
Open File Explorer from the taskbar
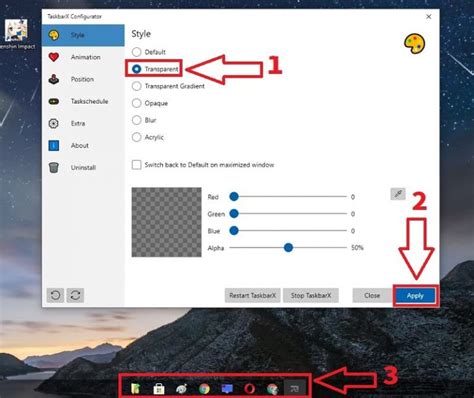pyautogui.click(x=135, y=388)
